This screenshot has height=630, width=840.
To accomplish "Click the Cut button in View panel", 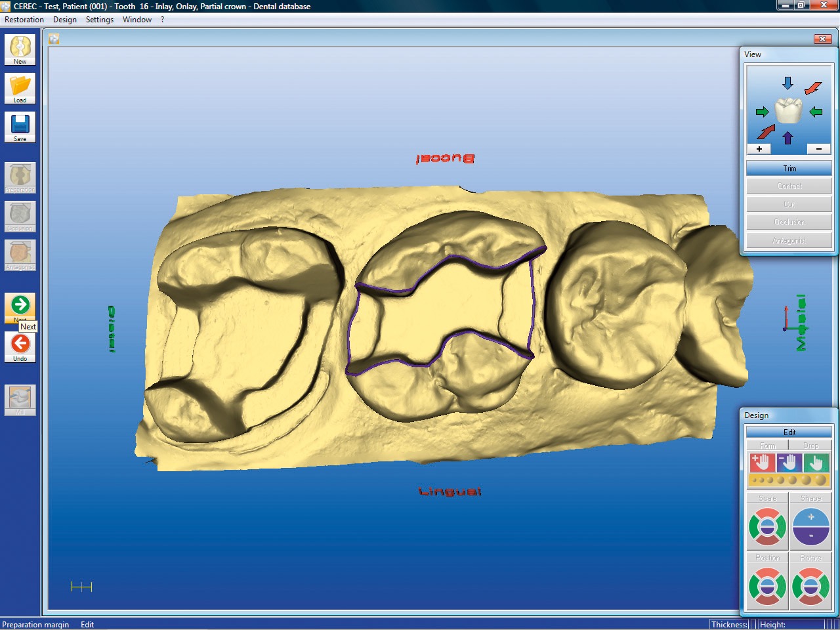I will point(789,204).
